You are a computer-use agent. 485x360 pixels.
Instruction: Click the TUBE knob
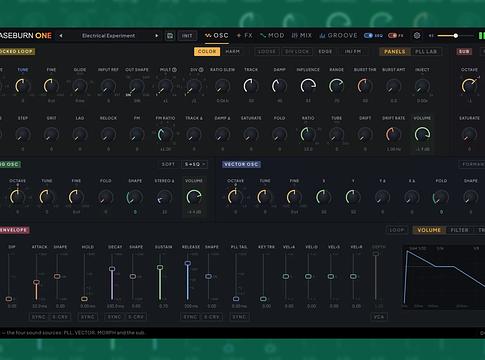coord(336,134)
